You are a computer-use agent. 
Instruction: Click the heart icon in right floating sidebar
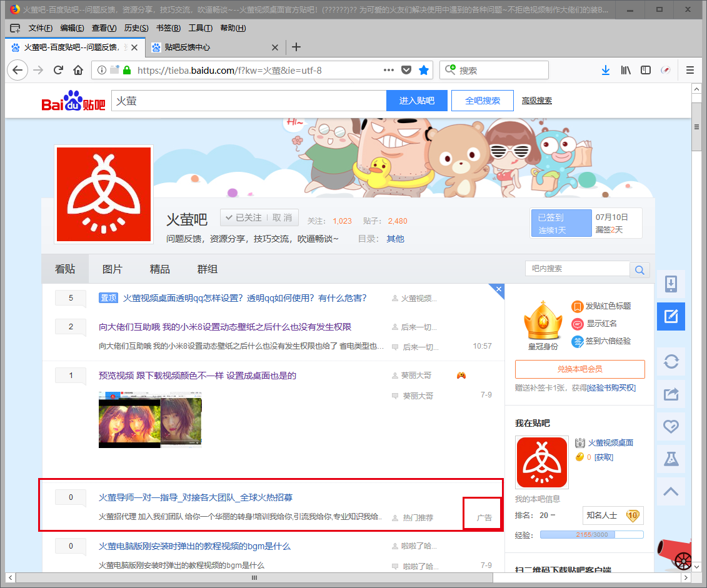pyautogui.click(x=671, y=426)
